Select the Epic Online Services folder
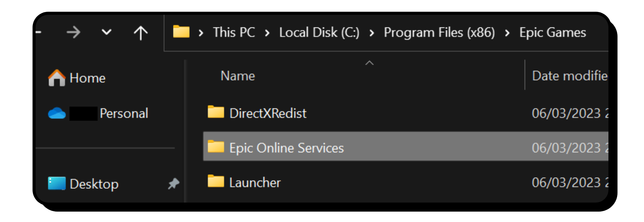 pos(286,148)
